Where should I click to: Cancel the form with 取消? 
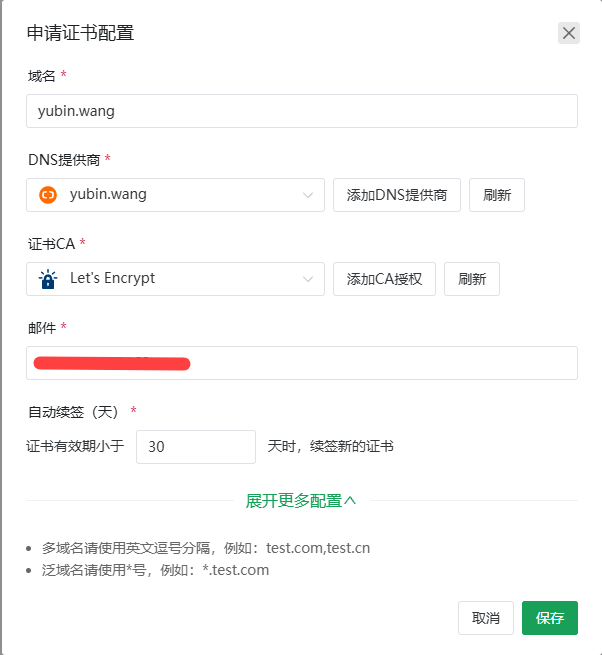(x=486, y=618)
